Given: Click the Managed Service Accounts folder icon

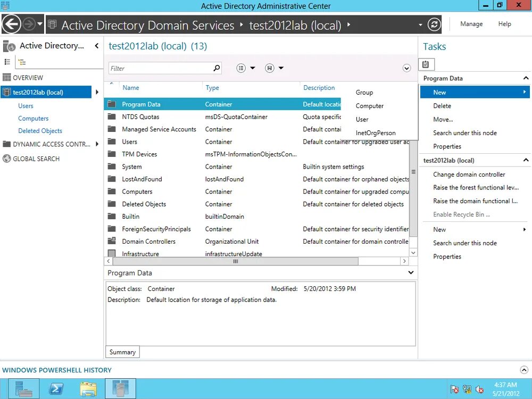Looking at the screenshot, I should (112, 129).
